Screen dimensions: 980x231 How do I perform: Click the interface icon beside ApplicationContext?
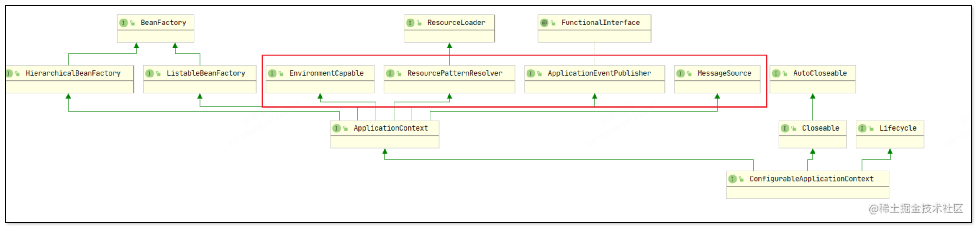(x=336, y=128)
